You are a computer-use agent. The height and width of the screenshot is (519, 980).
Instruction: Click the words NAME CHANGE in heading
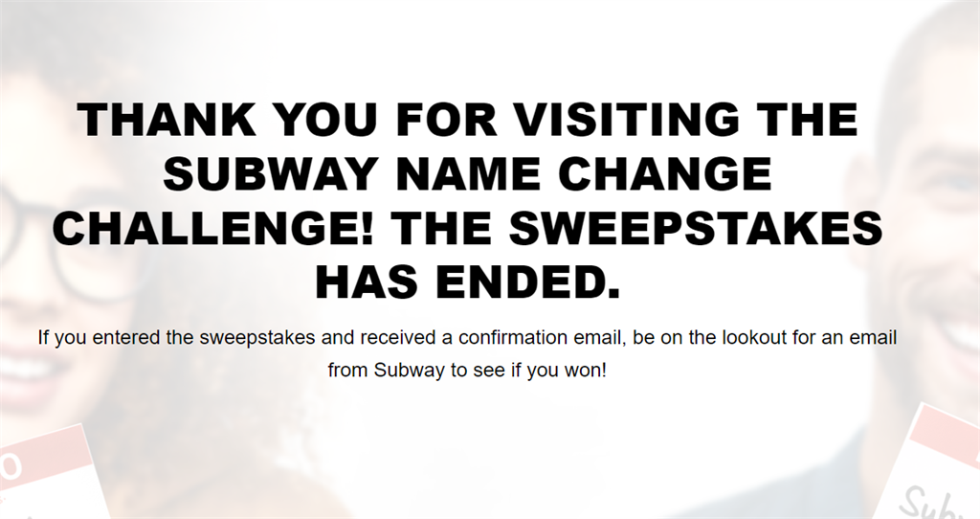coord(584,173)
